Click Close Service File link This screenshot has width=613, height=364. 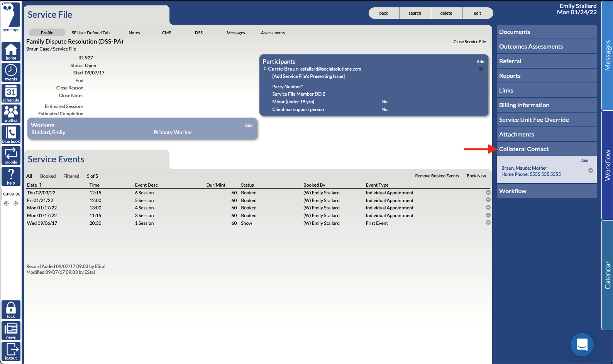coord(469,42)
